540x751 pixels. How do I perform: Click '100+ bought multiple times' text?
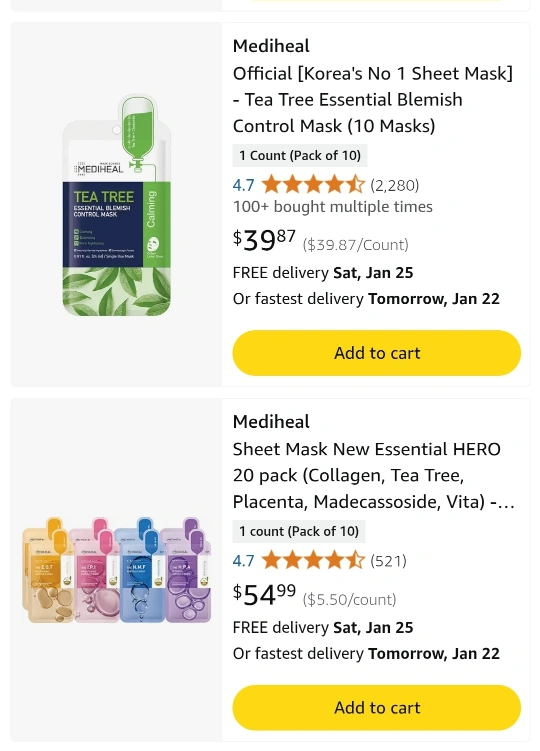pyautogui.click(x=333, y=206)
